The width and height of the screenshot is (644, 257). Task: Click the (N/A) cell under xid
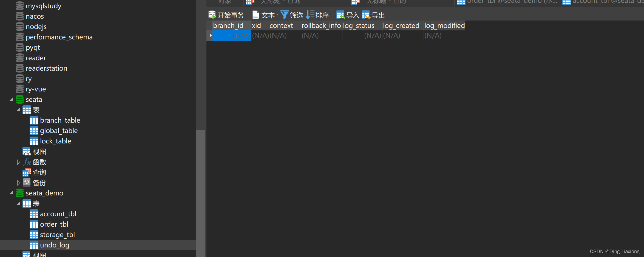click(260, 36)
